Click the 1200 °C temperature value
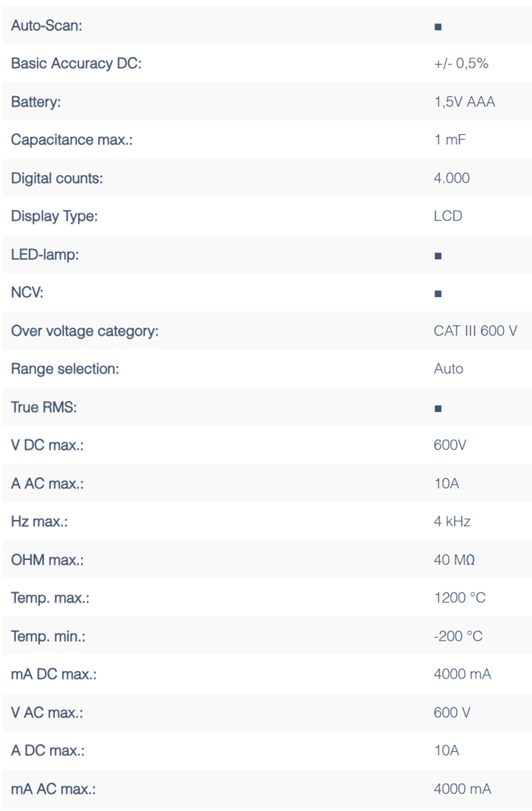This screenshot has height=811, width=532. [460, 598]
